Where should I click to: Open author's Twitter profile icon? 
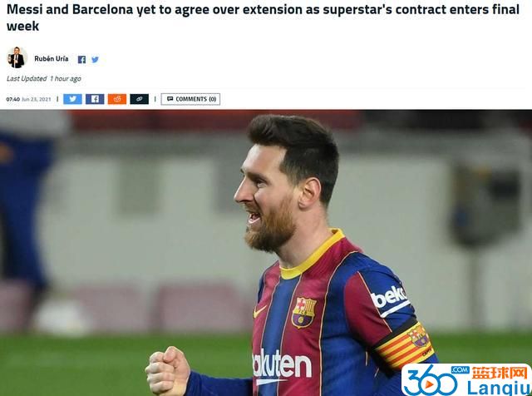point(95,60)
